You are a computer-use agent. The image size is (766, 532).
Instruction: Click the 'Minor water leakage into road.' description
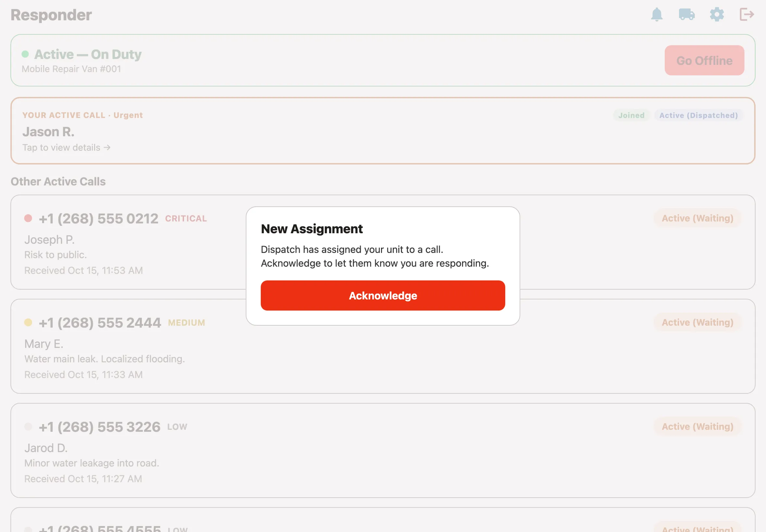[x=92, y=463]
